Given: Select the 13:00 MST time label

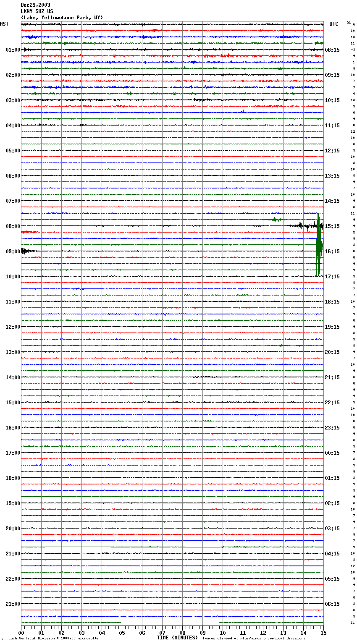Looking at the screenshot, I should click(13, 352).
